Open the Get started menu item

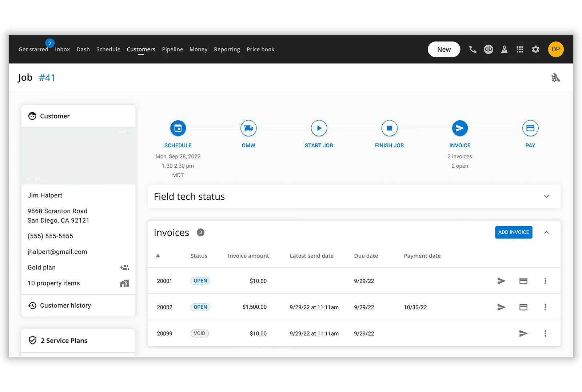click(x=33, y=49)
